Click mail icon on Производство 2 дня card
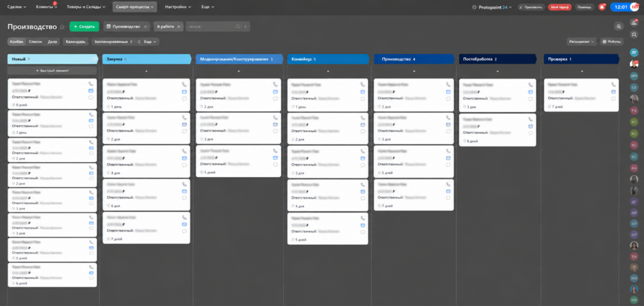 point(448,91)
